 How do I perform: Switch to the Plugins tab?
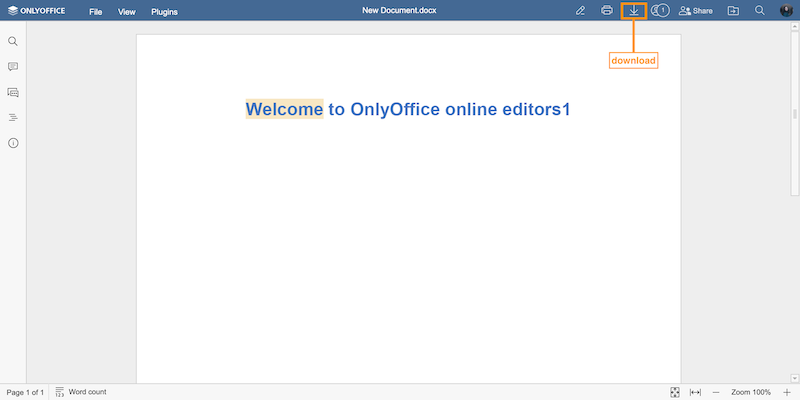(164, 12)
